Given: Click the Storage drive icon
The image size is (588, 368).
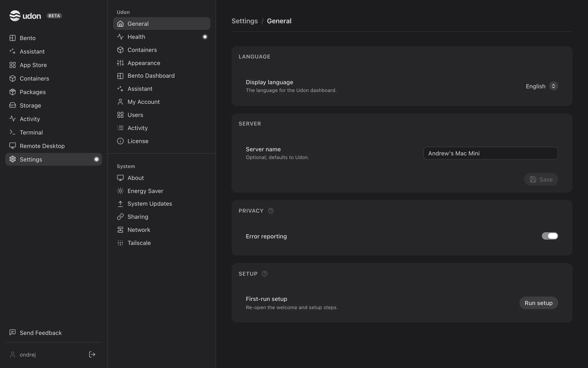Looking at the screenshot, I should pyautogui.click(x=12, y=105).
